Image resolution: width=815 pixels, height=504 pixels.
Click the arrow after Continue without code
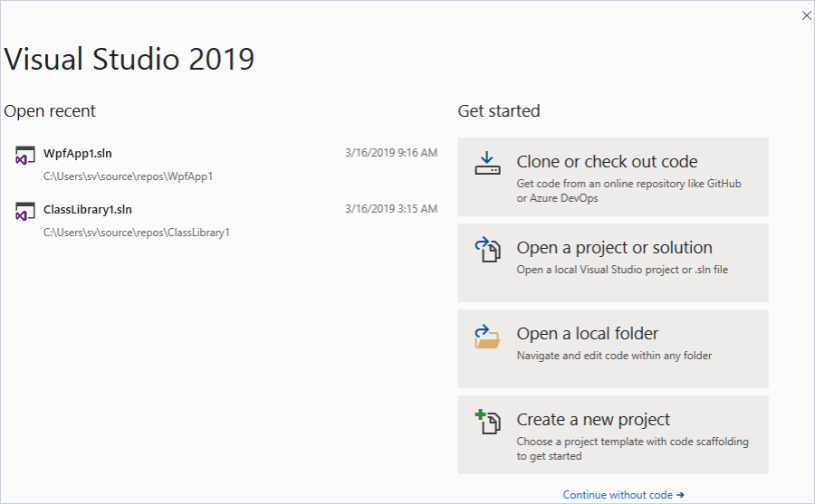point(680,495)
